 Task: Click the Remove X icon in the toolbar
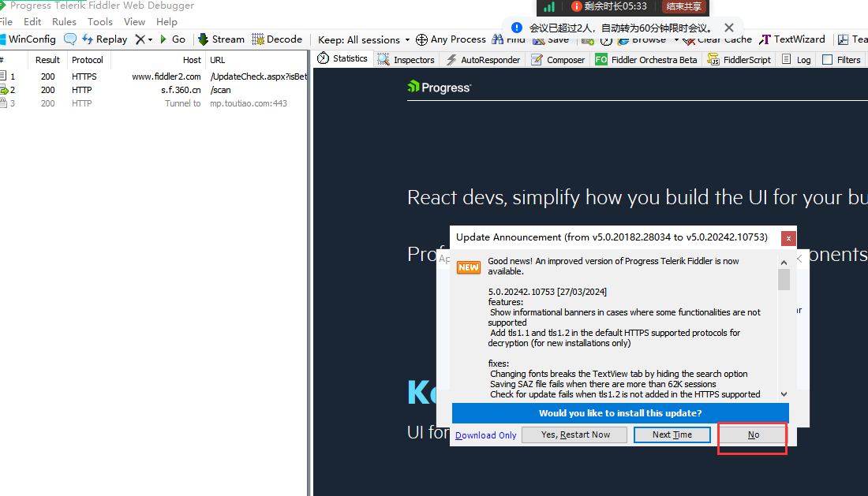140,39
